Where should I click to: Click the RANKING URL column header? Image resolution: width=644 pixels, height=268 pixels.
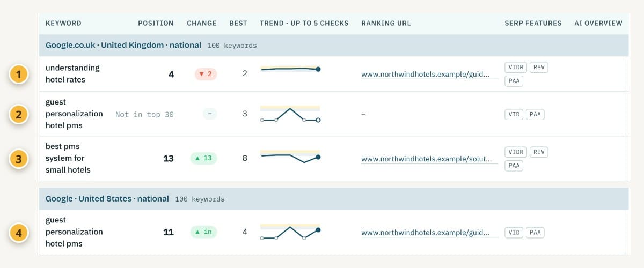(386, 23)
